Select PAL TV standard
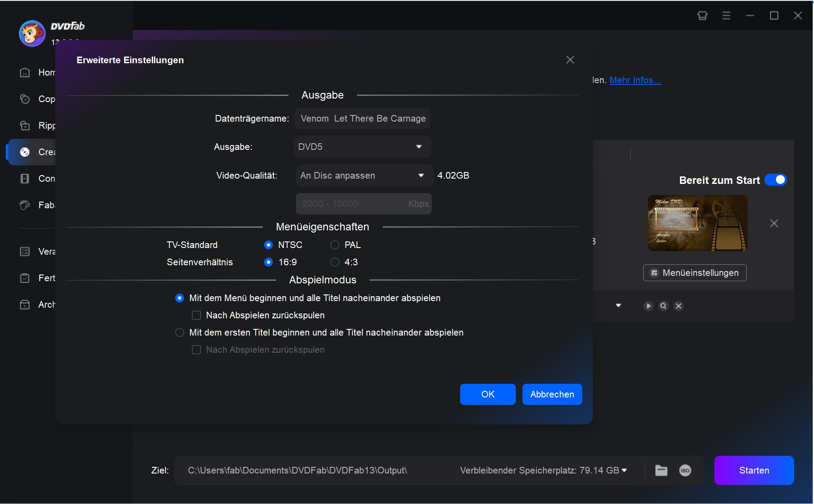814x504 pixels. (335, 245)
